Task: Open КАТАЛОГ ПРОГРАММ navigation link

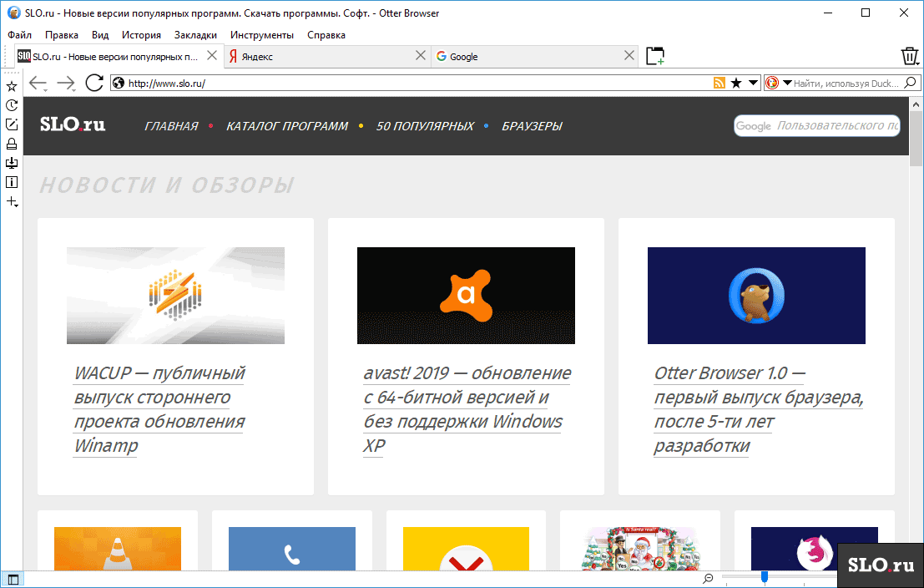Action: (x=287, y=126)
